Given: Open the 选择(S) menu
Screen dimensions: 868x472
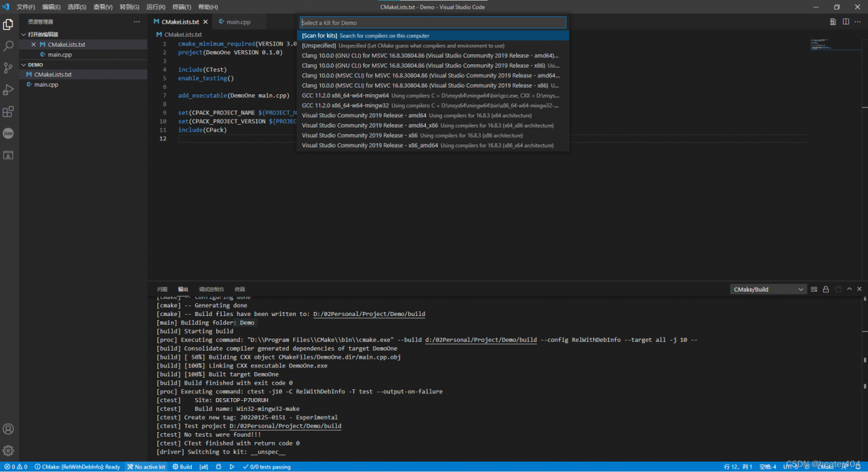Looking at the screenshot, I should click(x=77, y=7).
